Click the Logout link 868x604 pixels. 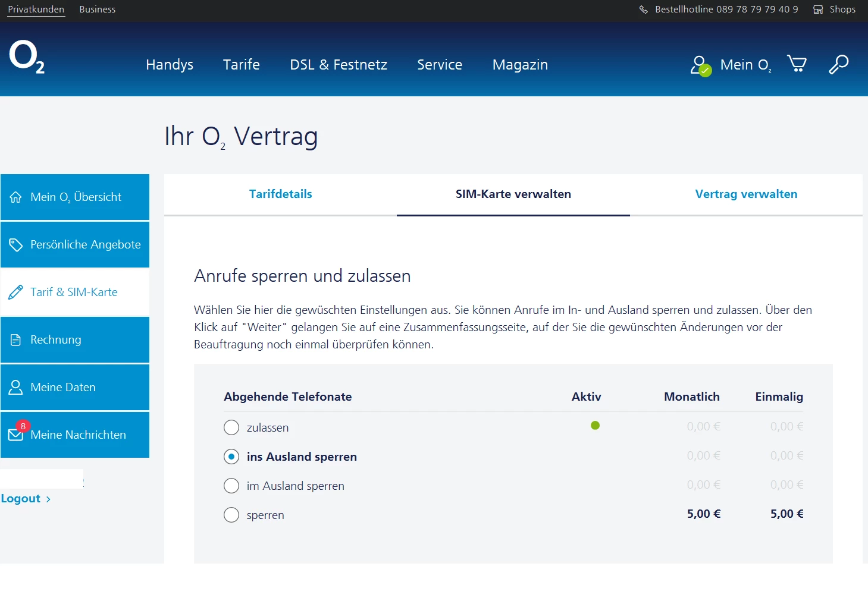21,499
